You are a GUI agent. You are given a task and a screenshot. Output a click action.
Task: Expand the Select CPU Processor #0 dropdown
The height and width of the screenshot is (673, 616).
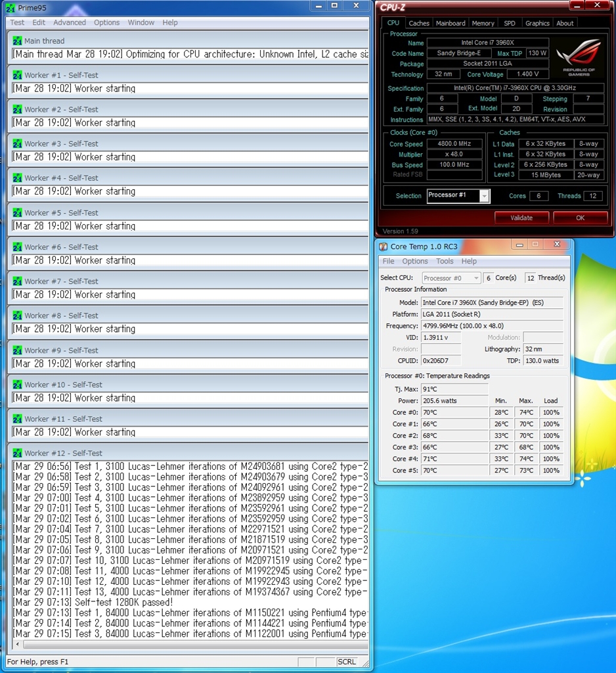(475, 278)
